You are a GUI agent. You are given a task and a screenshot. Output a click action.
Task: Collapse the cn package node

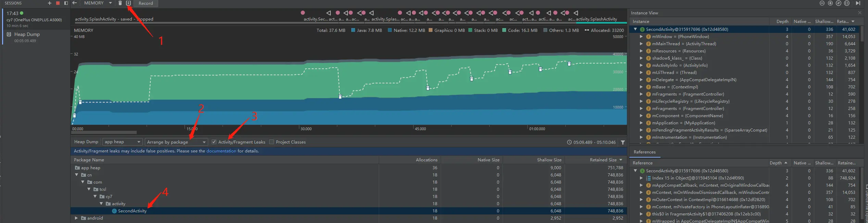point(77,175)
